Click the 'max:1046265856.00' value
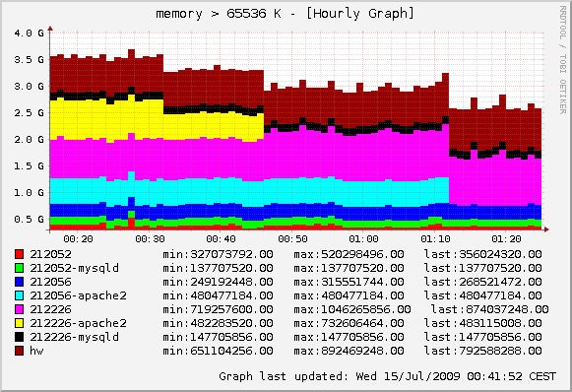Image resolution: width=572 pixels, height=392 pixels. (x=352, y=309)
